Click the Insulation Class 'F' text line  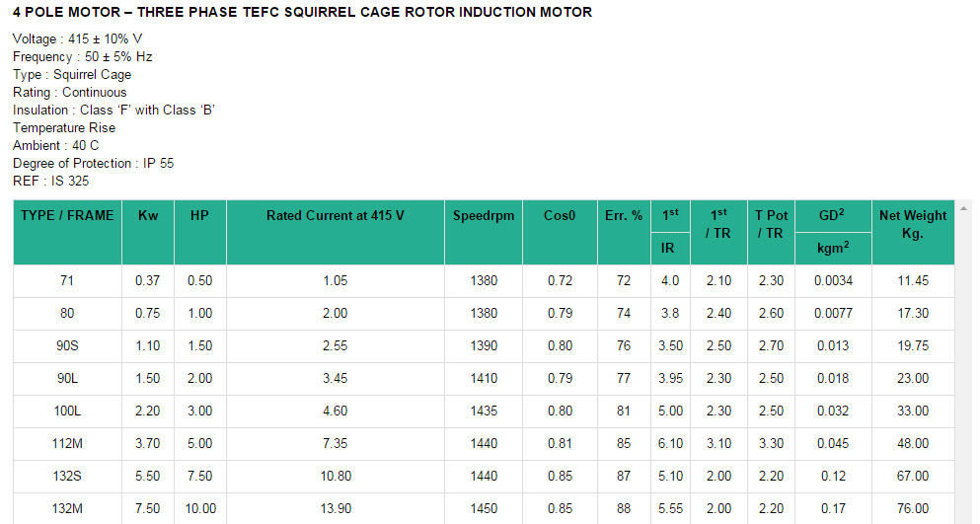(113, 110)
